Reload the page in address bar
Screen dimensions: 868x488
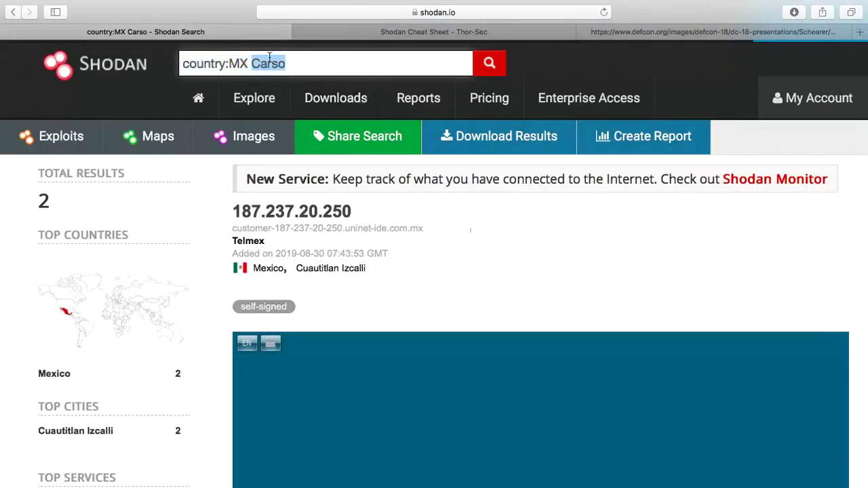[x=604, y=12]
